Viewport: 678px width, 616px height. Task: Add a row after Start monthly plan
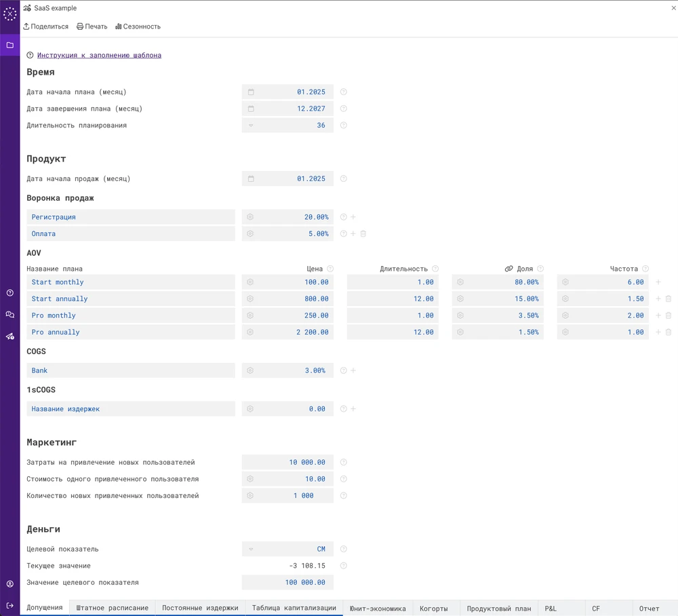658,282
